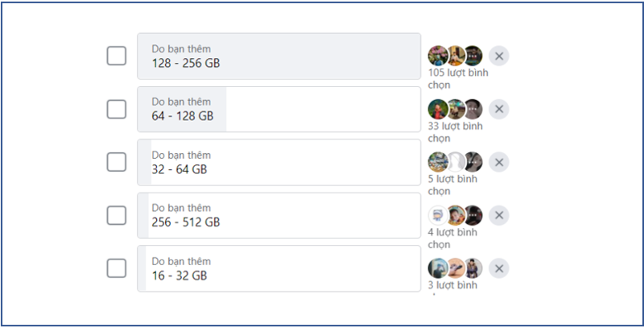Check the 128 - 256 GB checkbox

coord(117,56)
